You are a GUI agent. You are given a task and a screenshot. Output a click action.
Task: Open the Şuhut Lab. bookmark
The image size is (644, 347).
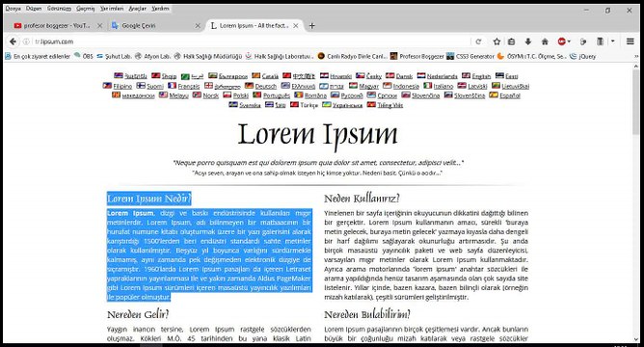[x=114, y=57]
